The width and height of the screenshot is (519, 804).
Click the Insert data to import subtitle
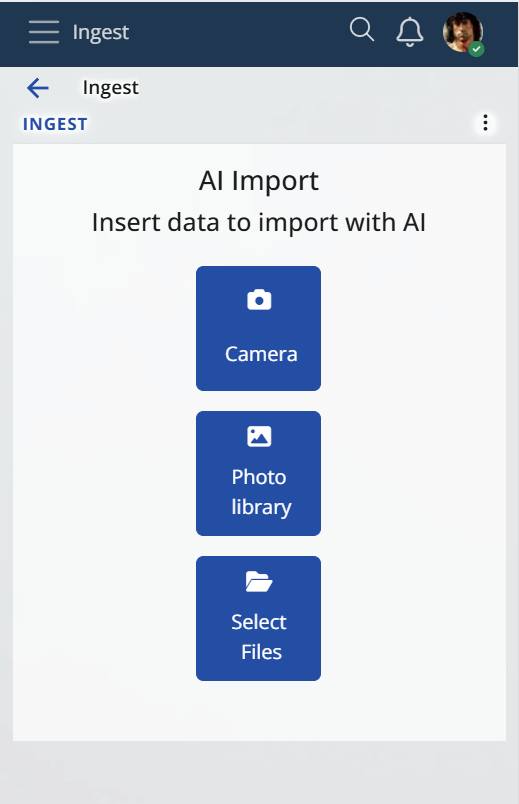pos(259,223)
